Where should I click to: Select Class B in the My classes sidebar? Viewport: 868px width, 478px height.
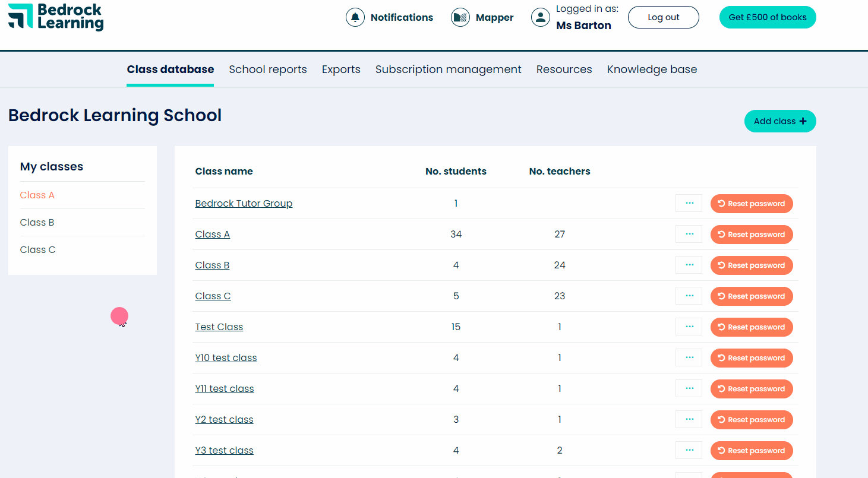pos(37,222)
